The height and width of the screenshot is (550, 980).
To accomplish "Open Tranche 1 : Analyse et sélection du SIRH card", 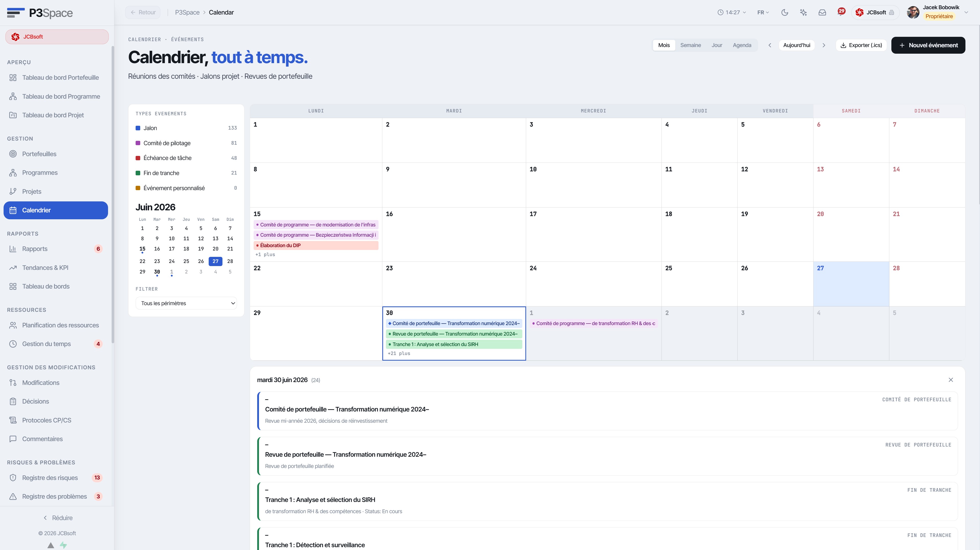I will [607, 502].
